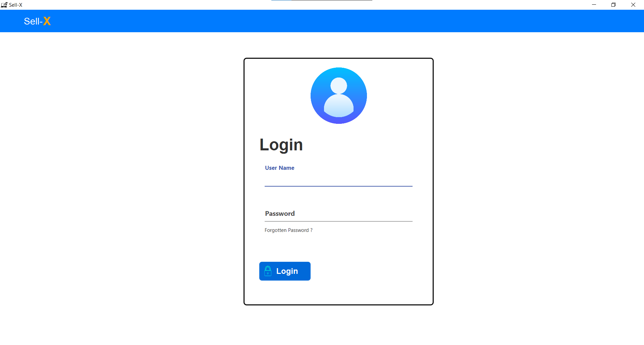Image resolution: width=644 pixels, height=345 pixels.
Task: Click the User Name label
Action: (280, 168)
